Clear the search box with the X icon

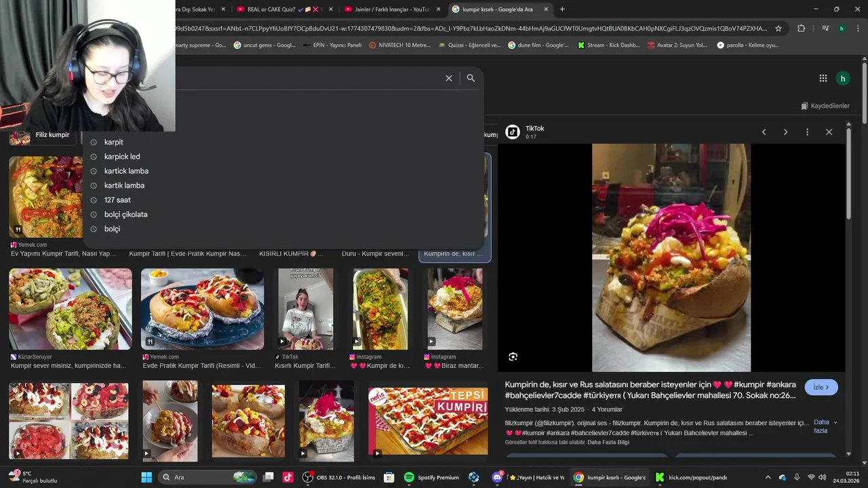448,78
